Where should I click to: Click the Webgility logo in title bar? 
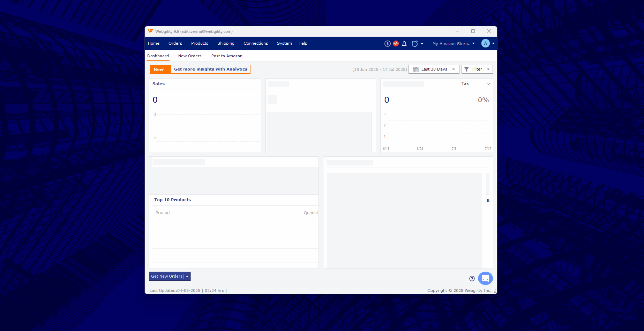coord(150,31)
